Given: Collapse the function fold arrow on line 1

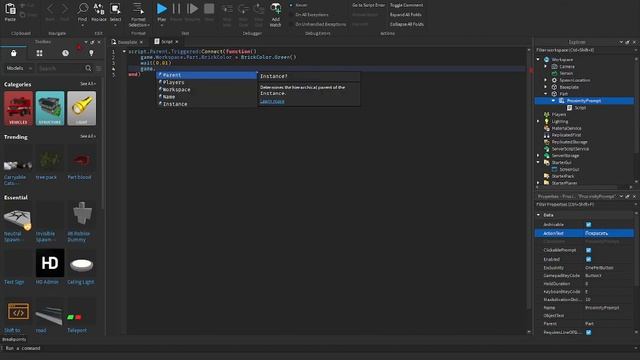Looking at the screenshot, I should [x=124, y=51].
